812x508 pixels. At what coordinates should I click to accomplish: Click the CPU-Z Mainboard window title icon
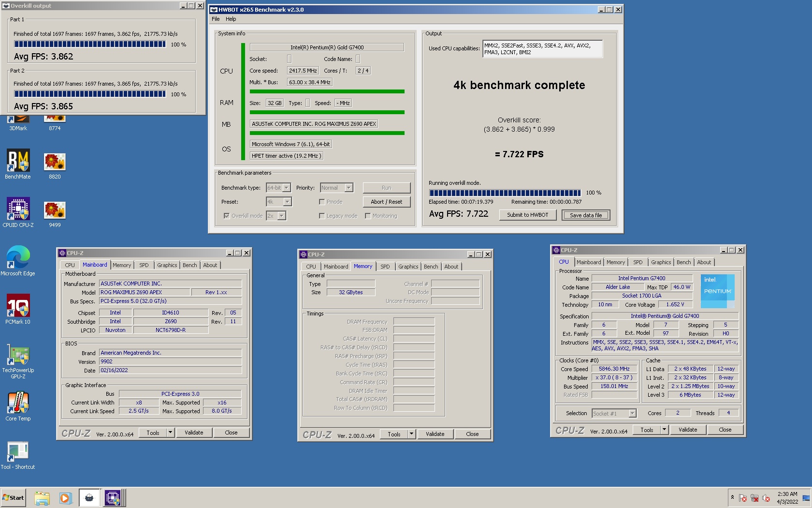coord(62,253)
